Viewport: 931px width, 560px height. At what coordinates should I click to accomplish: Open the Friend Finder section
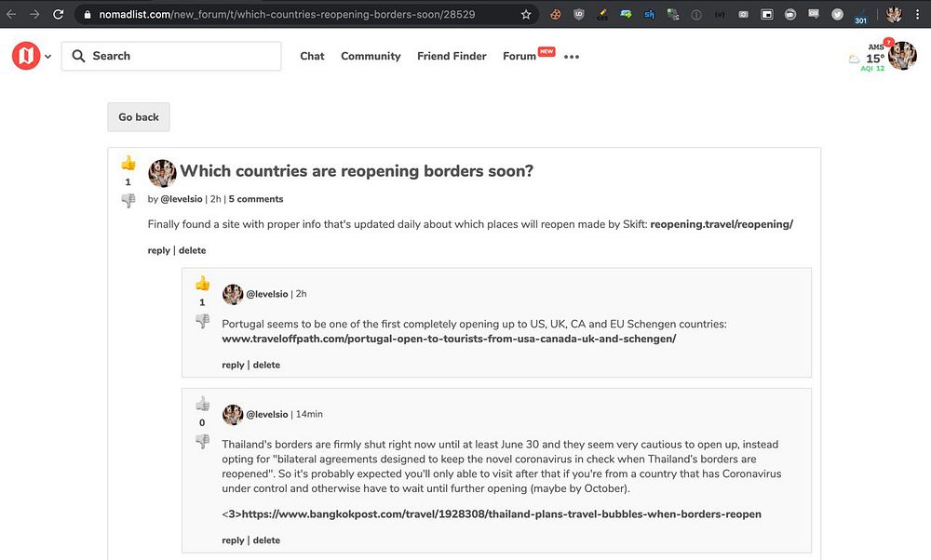click(452, 56)
